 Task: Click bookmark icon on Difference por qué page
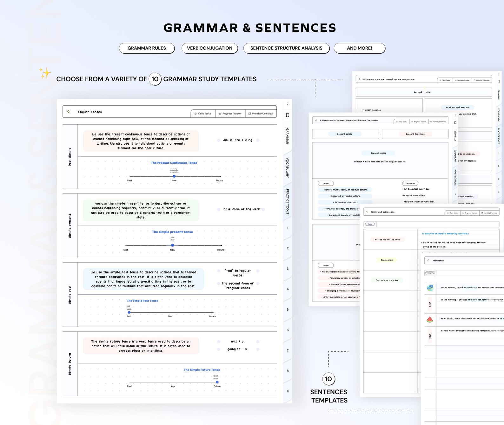[x=499, y=81]
